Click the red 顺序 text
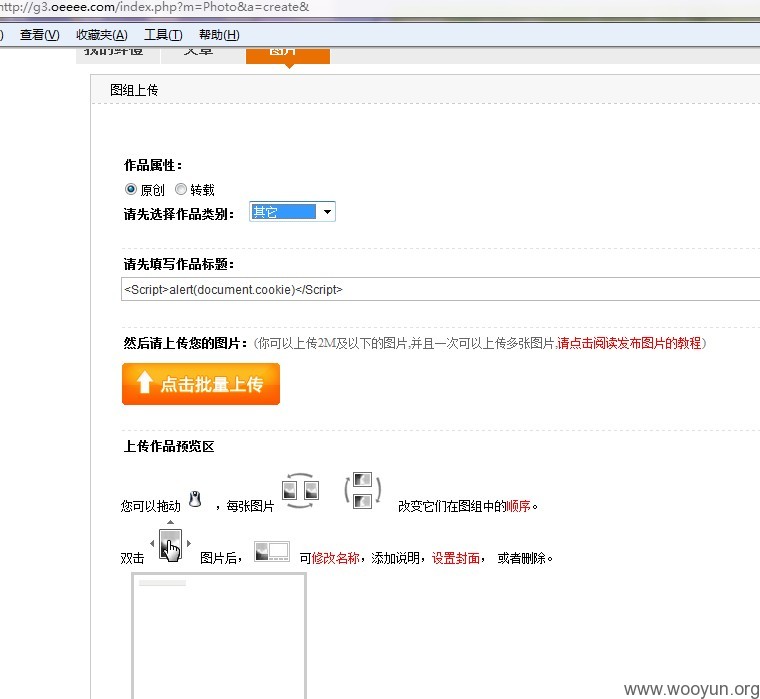Image resolution: width=760 pixels, height=699 pixels. pyautogui.click(x=518, y=506)
